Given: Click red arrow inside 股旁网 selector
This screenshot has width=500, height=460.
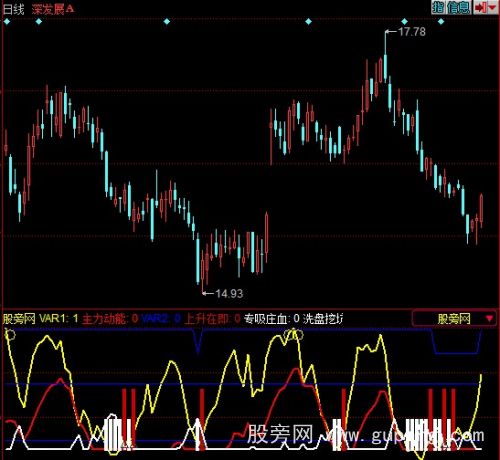Looking at the screenshot, I should (x=489, y=319).
